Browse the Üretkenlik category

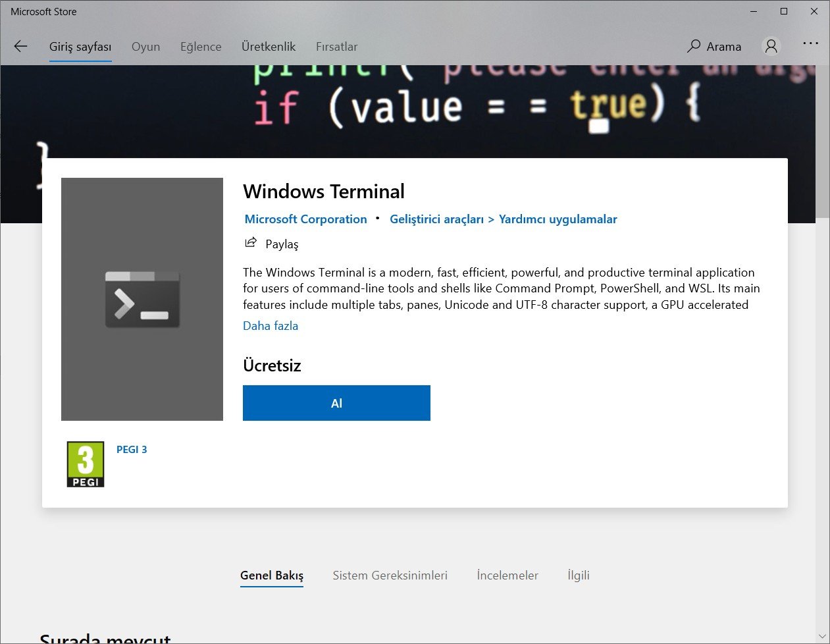(x=268, y=46)
